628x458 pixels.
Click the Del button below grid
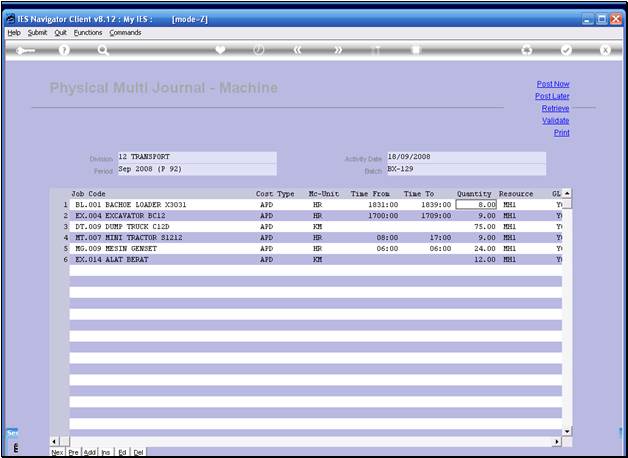pos(139,452)
